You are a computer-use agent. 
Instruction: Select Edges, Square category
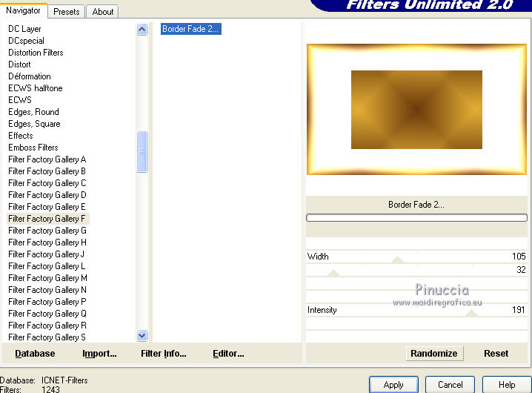coord(34,124)
